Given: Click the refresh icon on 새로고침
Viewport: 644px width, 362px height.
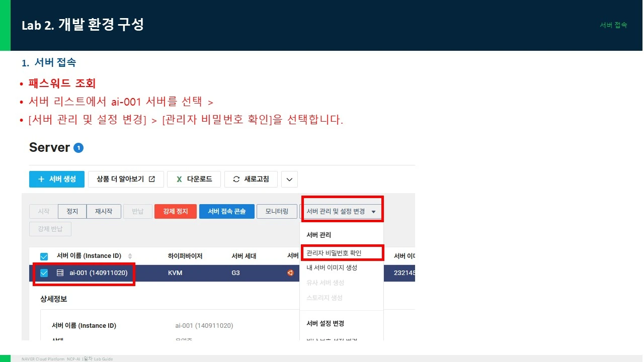Looking at the screenshot, I should coord(236,179).
